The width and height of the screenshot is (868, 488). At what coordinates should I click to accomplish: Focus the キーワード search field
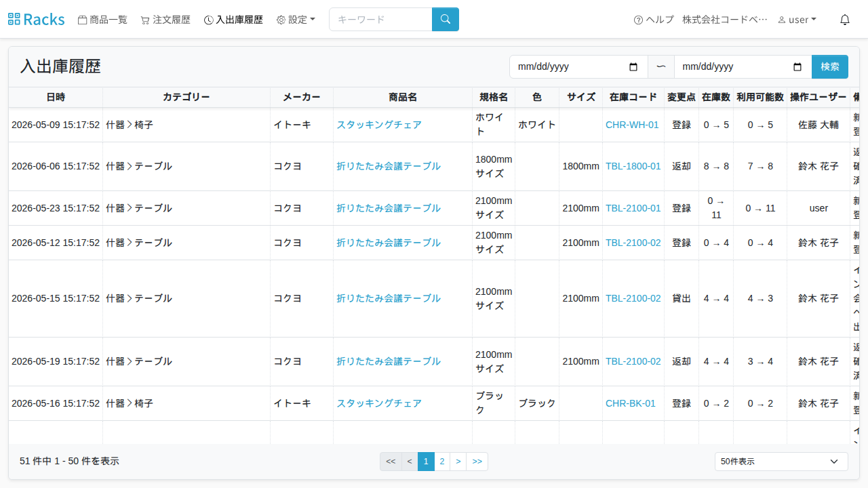(380, 20)
